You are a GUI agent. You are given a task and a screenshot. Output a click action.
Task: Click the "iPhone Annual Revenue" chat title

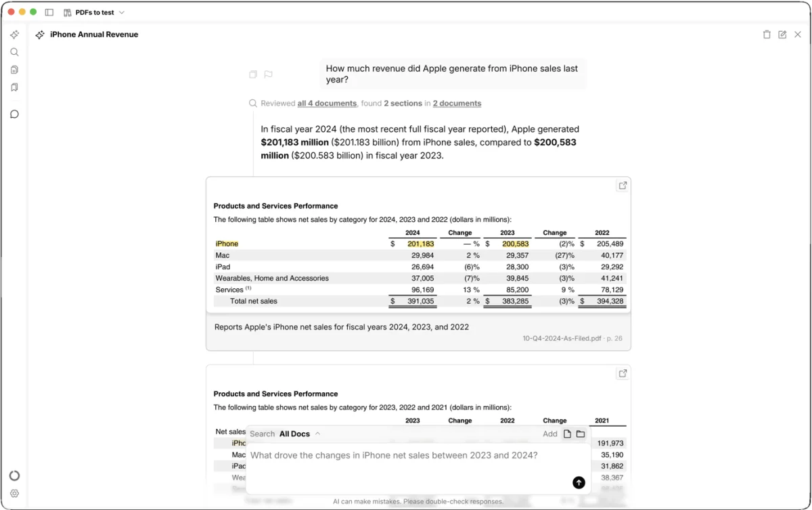tap(94, 34)
